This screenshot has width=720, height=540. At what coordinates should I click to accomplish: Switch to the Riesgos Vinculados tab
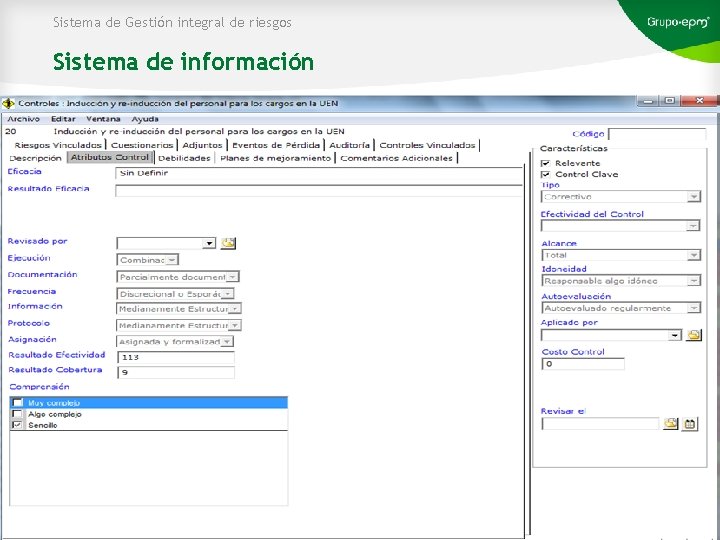pyautogui.click(x=58, y=145)
